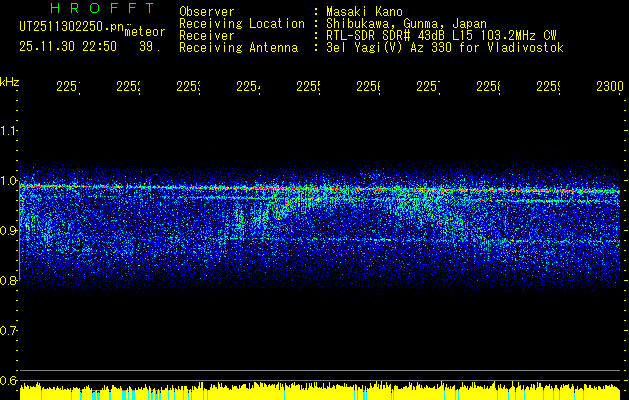The width and height of the screenshot is (629, 400).
Task: Click the 2256 time marker
Action: [369, 86]
